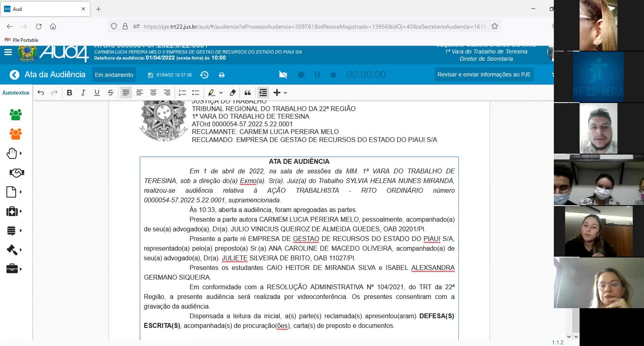Insert a block quote

click(x=248, y=93)
